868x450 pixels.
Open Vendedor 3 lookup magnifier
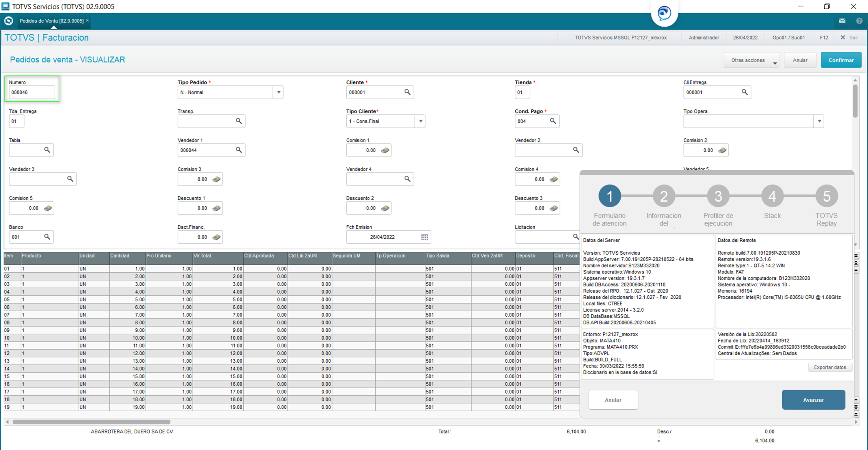coord(70,179)
